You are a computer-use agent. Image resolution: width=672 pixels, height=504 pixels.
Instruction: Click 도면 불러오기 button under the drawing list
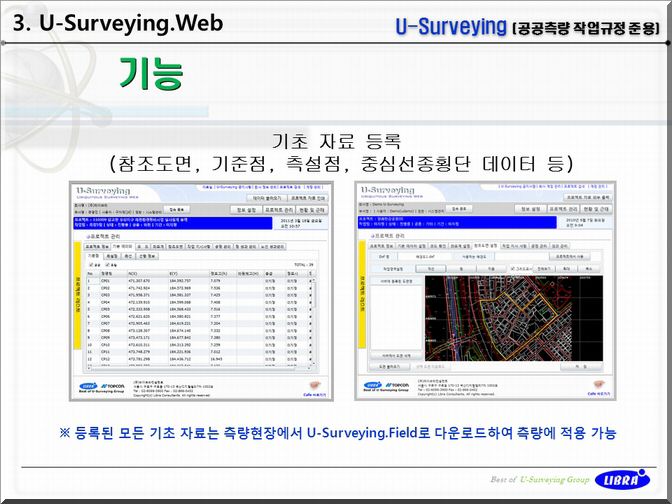pyautogui.click(x=389, y=367)
